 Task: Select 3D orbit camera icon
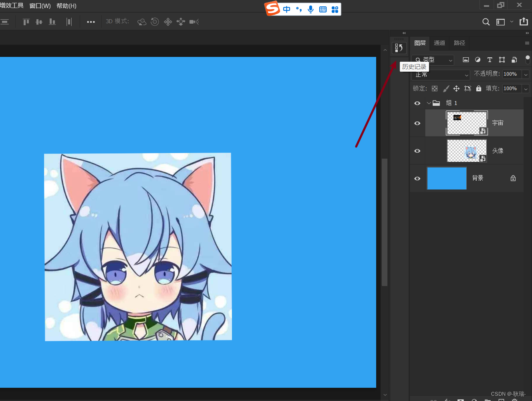142,22
